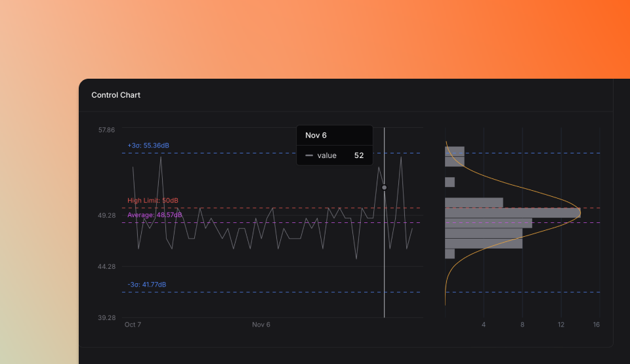Click the +3σ: 55.36dB label

click(148, 146)
